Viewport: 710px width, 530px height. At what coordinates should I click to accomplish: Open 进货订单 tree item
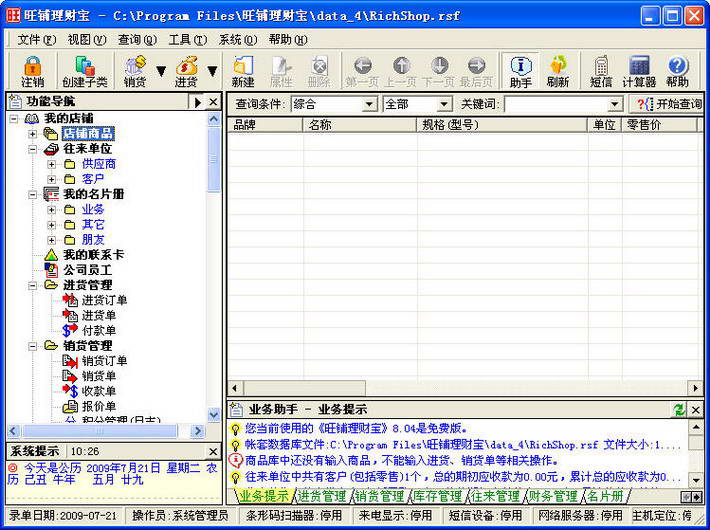[104, 300]
